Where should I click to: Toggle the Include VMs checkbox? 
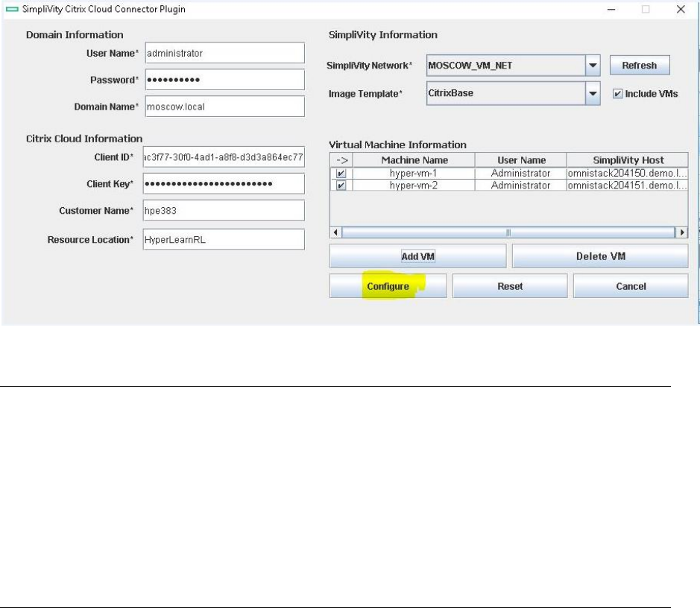(617, 94)
